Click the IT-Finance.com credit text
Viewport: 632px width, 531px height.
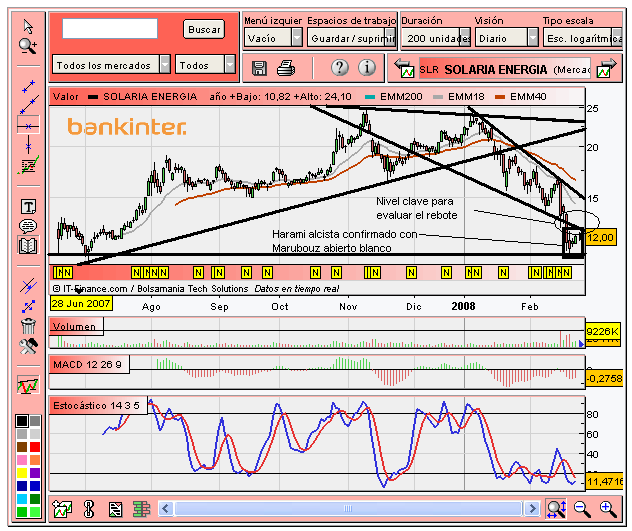point(150,289)
